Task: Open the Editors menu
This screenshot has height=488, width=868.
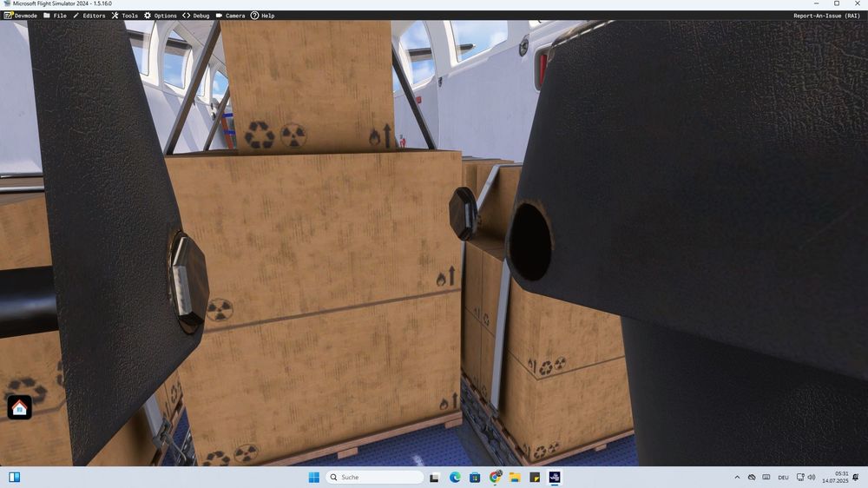Action: pyautogui.click(x=89, y=16)
